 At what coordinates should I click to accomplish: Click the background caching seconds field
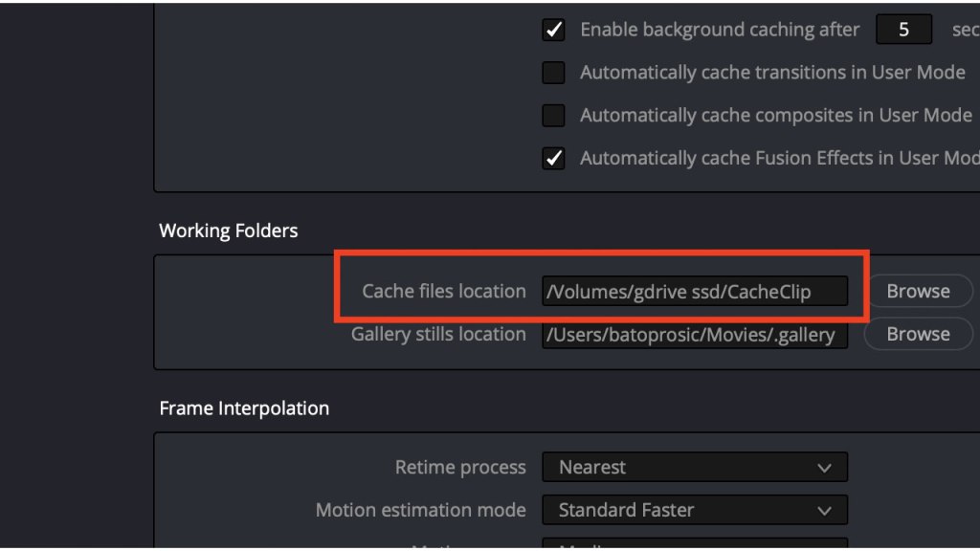[903, 30]
